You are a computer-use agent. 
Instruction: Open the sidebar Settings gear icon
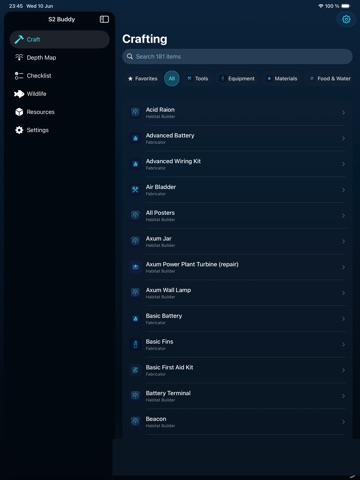tap(19, 130)
